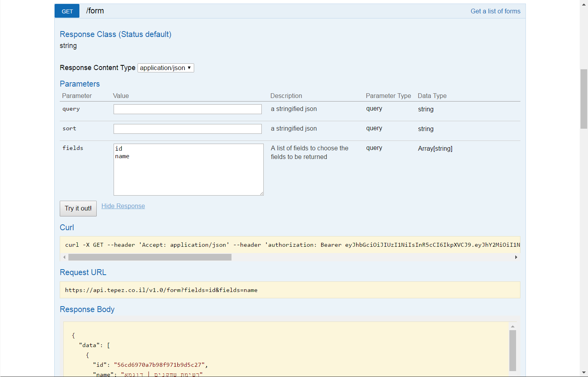Click the Request URL text box
The image size is (588, 377).
tap(290, 290)
